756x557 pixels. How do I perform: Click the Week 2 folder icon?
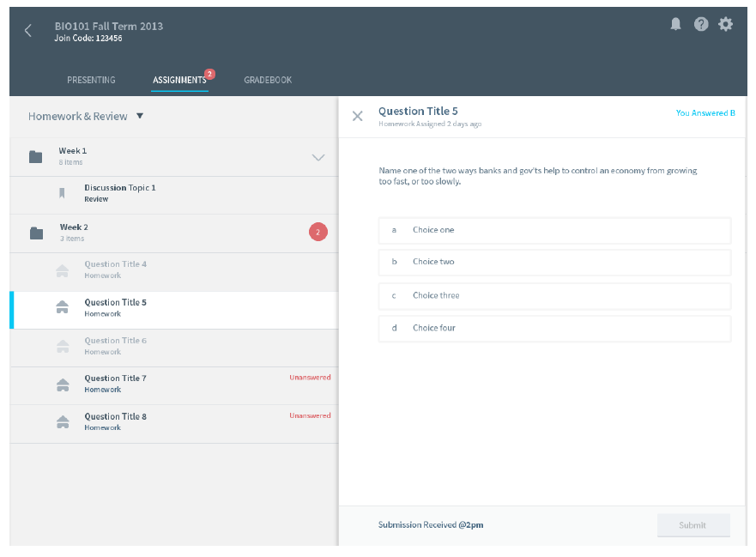click(37, 233)
